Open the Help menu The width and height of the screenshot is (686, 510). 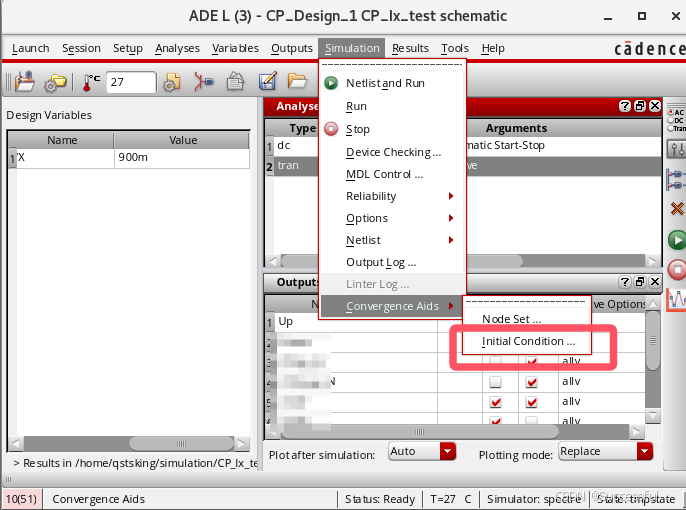[x=493, y=48]
